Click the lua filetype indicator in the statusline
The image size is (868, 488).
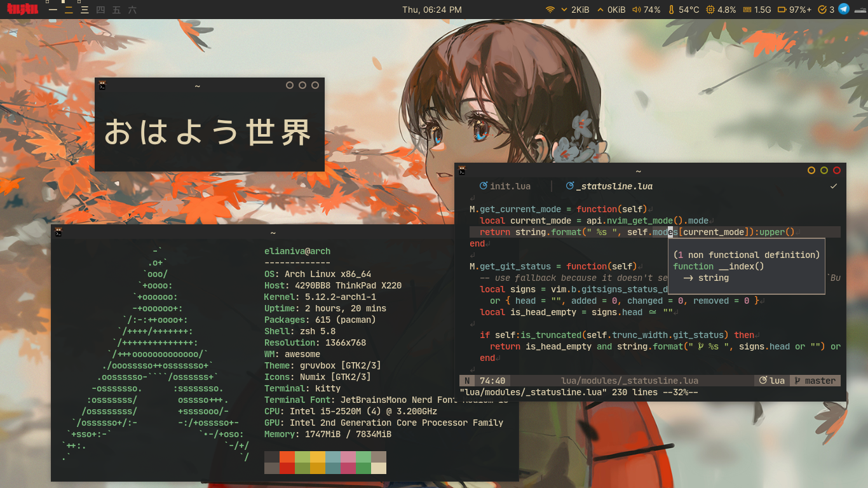(771, 381)
